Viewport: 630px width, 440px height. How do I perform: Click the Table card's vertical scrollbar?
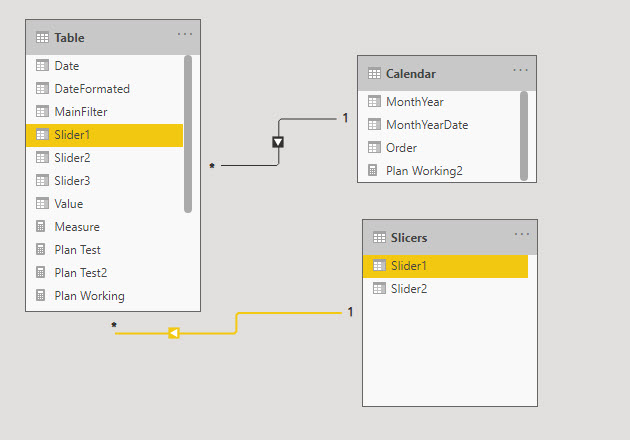point(188,134)
